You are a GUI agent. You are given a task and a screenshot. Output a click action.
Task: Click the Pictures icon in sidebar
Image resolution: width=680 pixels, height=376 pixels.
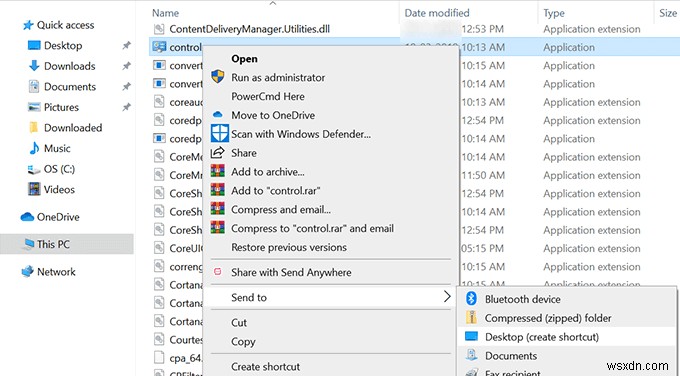(34, 107)
